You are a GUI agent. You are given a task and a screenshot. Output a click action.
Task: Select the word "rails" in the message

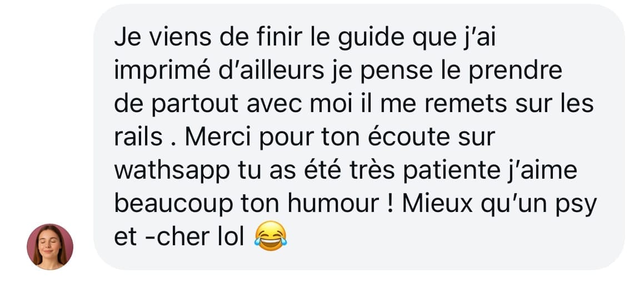(x=138, y=138)
